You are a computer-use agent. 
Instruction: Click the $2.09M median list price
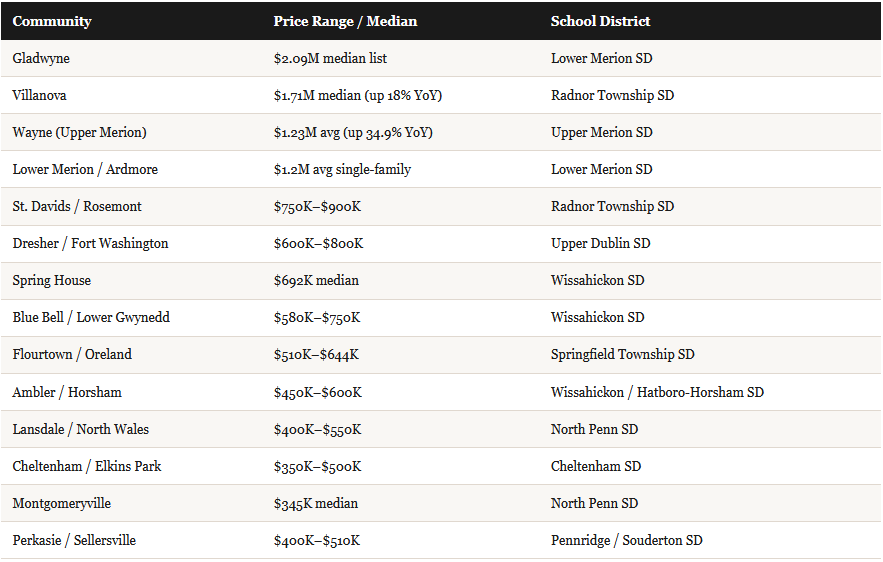(x=330, y=59)
